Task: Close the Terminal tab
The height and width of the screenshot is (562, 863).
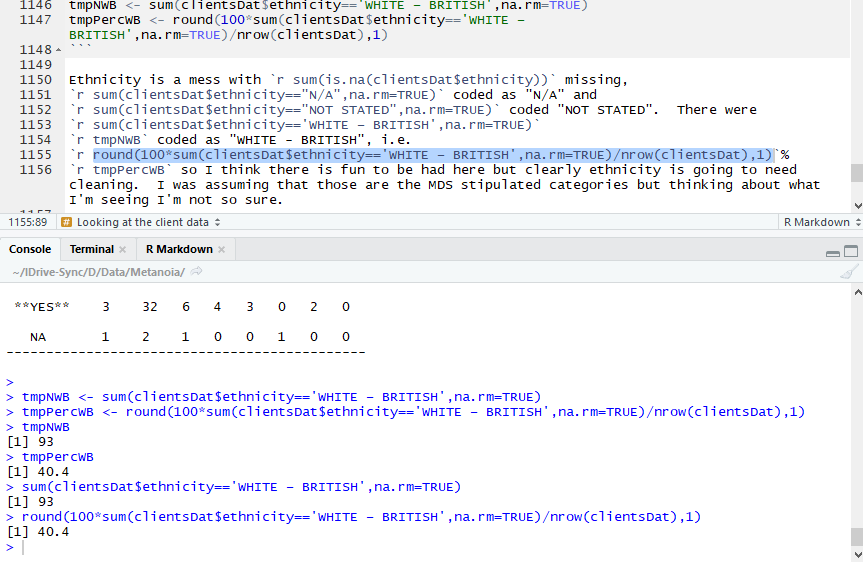Action: pyautogui.click(x=122, y=249)
